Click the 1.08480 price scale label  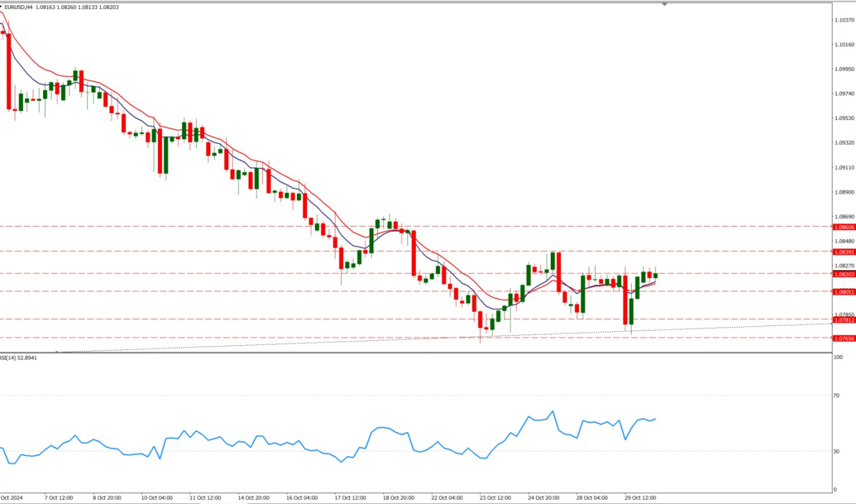pyautogui.click(x=844, y=241)
